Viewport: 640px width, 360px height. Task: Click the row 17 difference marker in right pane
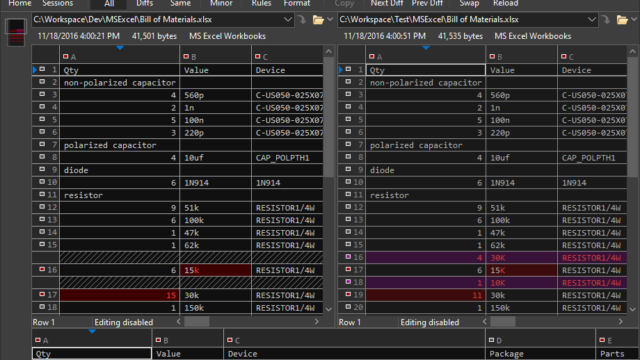point(348,269)
